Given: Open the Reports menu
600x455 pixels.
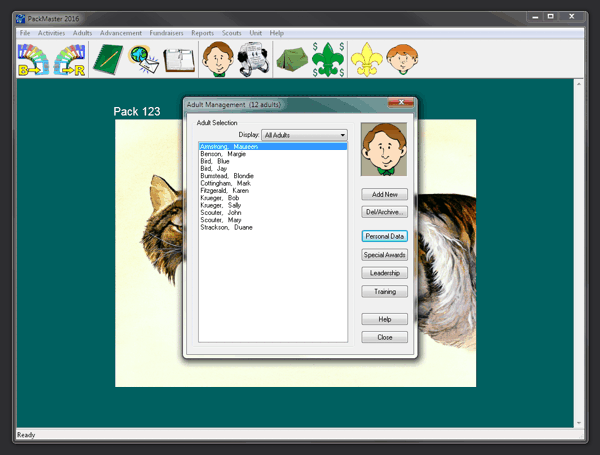Looking at the screenshot, I should [x=202, y=33].
